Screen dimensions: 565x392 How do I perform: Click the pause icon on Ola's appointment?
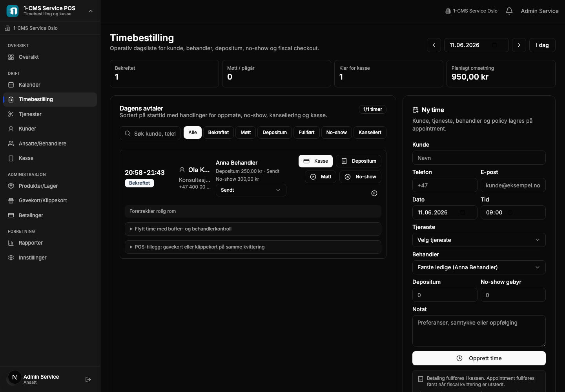(x=374, y=193)
